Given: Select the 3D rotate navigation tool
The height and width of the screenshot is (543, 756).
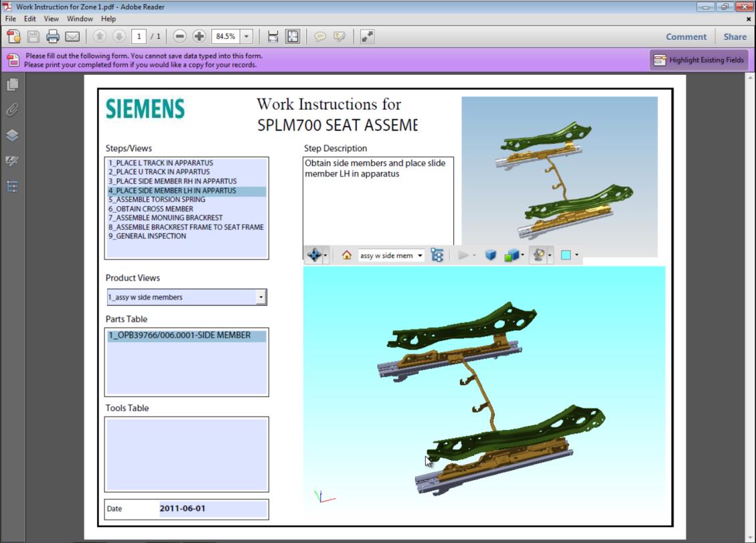Looking at the screenshot, I should coord(314,255).
